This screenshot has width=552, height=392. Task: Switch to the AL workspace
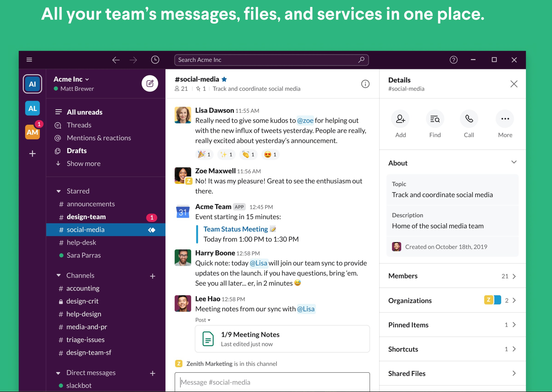[32, 108]
